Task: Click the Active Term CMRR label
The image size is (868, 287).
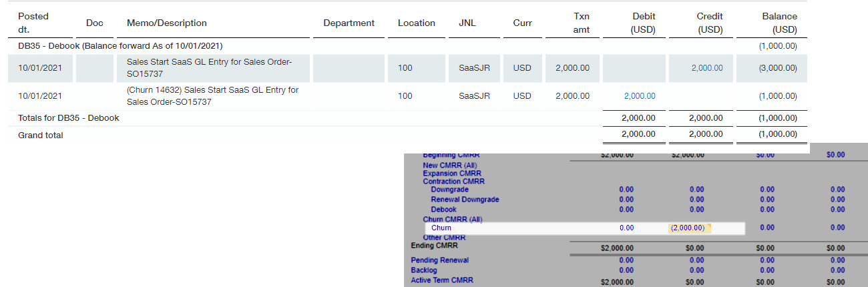Action: pyautogui.click(x=441, y=280)
